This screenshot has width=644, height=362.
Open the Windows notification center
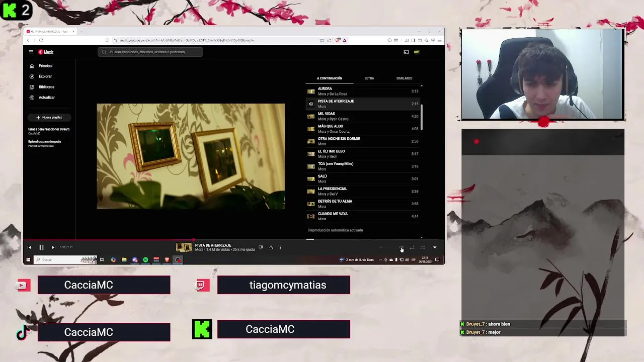point(437,260)
